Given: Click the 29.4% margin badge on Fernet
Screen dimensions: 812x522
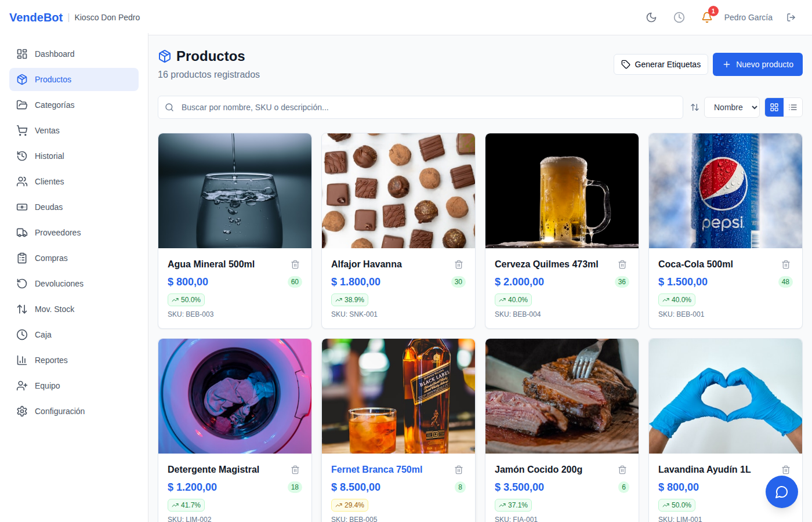Looking at the screenshot, I should click(x=350, y=505).
